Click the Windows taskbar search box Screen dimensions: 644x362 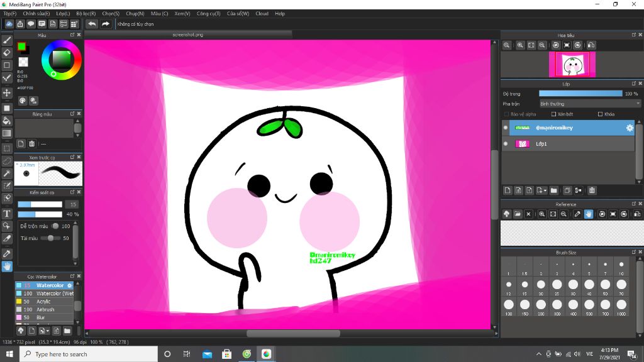pos(88,354)
